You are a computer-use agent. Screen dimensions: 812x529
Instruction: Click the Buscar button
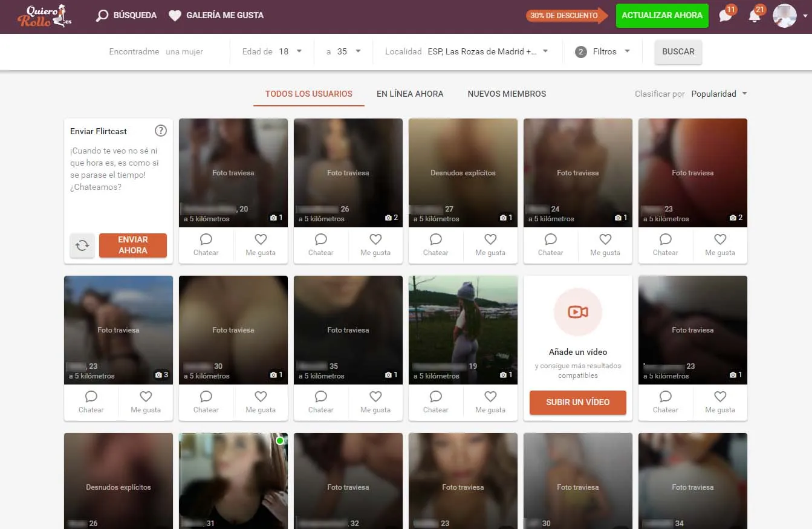tap(678, 52)
